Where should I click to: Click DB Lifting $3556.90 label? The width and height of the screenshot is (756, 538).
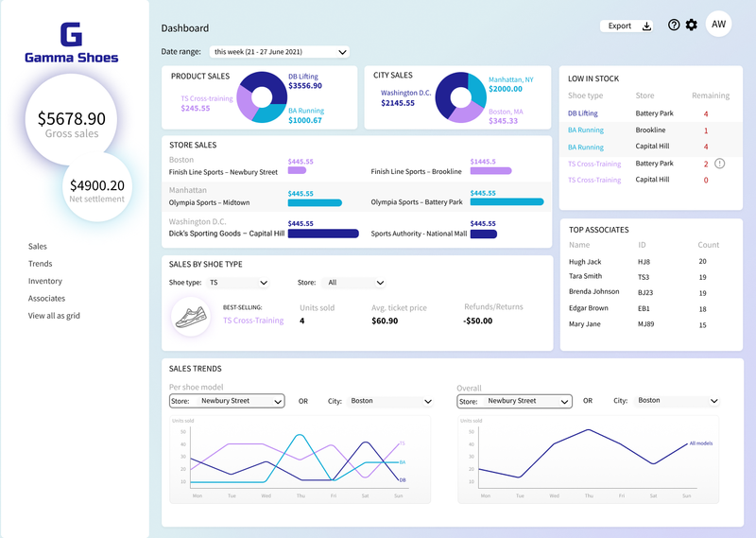coord(305,81)
